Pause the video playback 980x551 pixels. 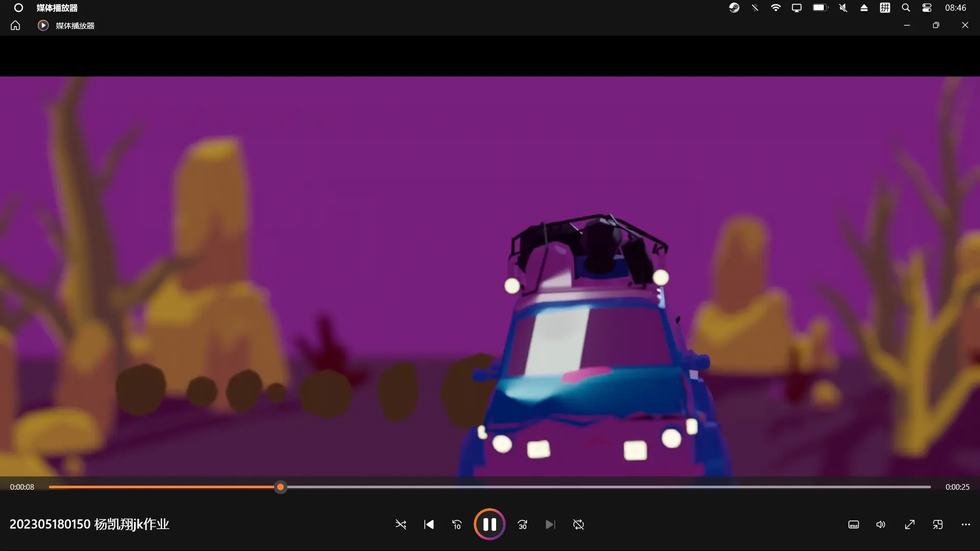click(x=489, y=524)
